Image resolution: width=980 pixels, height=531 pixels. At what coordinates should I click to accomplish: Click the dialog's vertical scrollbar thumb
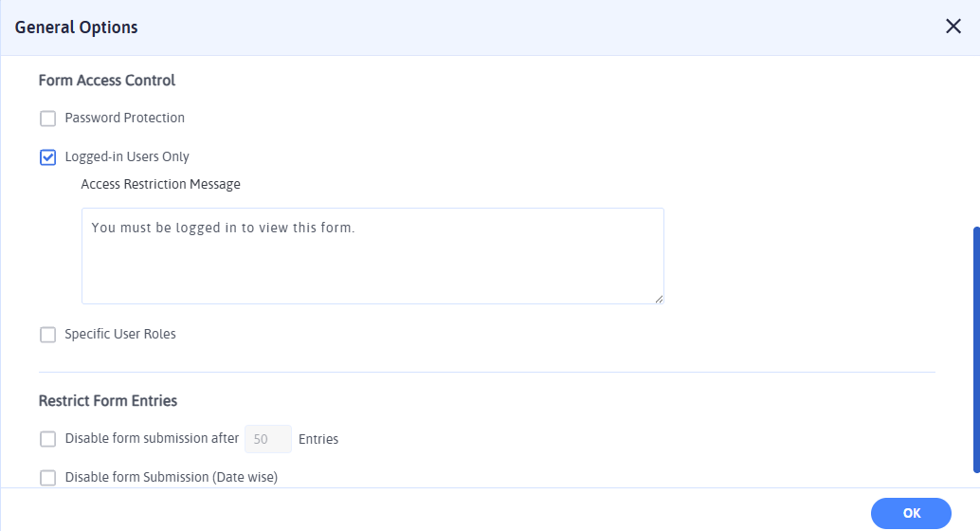[975, 349]
